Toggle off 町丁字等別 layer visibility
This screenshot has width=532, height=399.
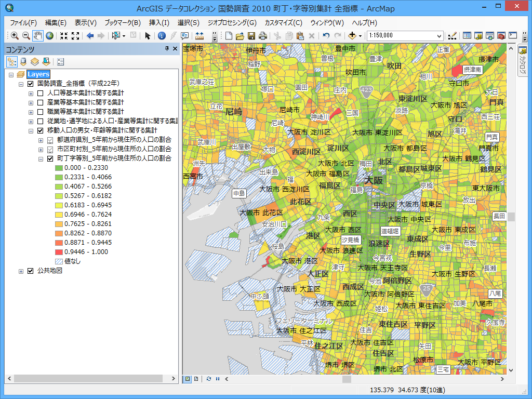coord(50,158)
